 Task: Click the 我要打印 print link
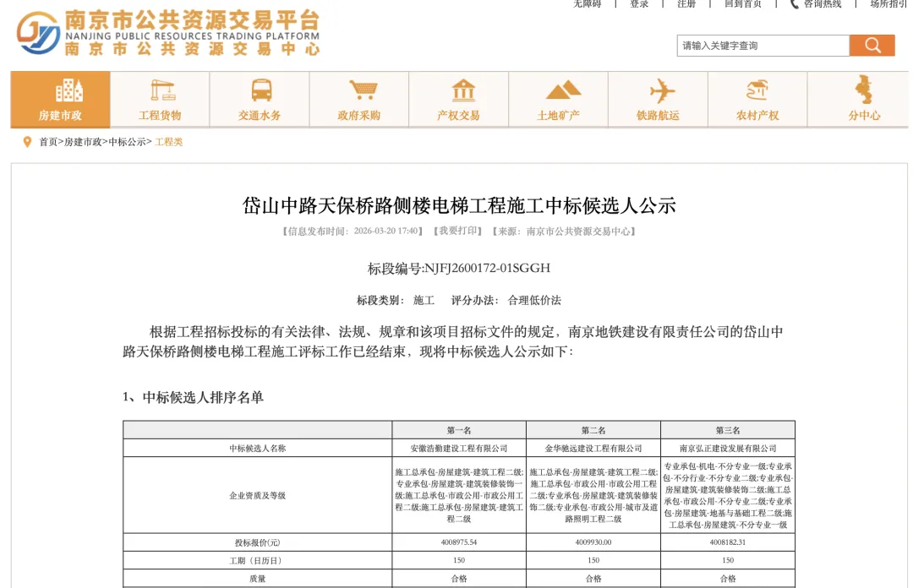pyautogui.click(x=457, y=231)
